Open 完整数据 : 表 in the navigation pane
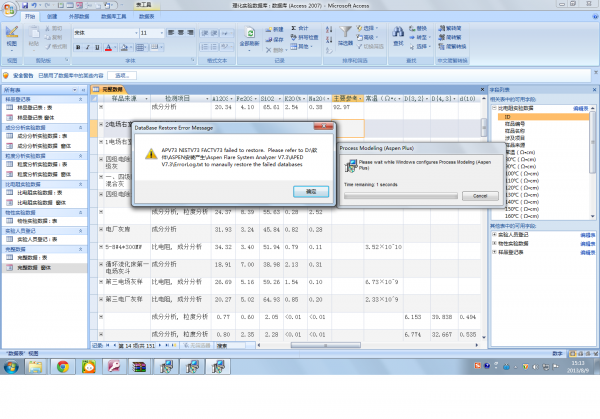This screenshot has height=419, width=600. pos(32,258)
